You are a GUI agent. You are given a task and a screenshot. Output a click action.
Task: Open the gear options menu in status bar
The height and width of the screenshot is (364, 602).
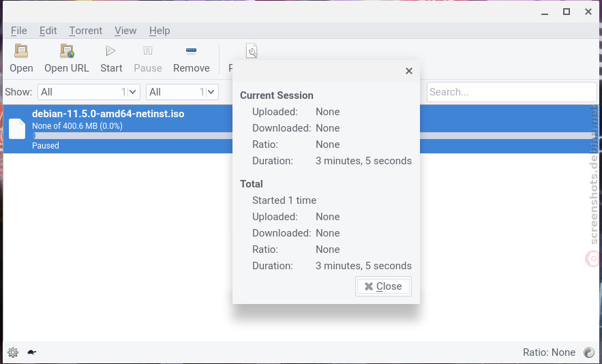(x=13, y=352)
